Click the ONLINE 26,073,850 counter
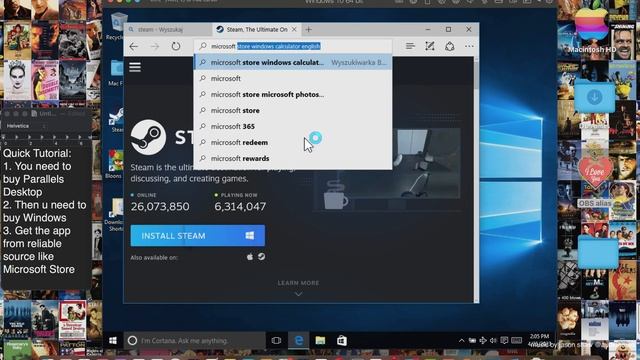Screen dimensions: 640x360 pos(160,202)
